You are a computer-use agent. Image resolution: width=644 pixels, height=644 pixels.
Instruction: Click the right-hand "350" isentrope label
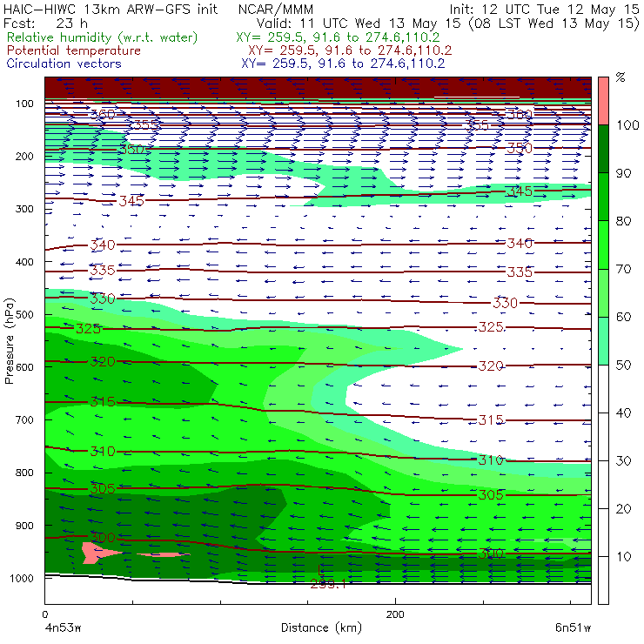[520, 148]
